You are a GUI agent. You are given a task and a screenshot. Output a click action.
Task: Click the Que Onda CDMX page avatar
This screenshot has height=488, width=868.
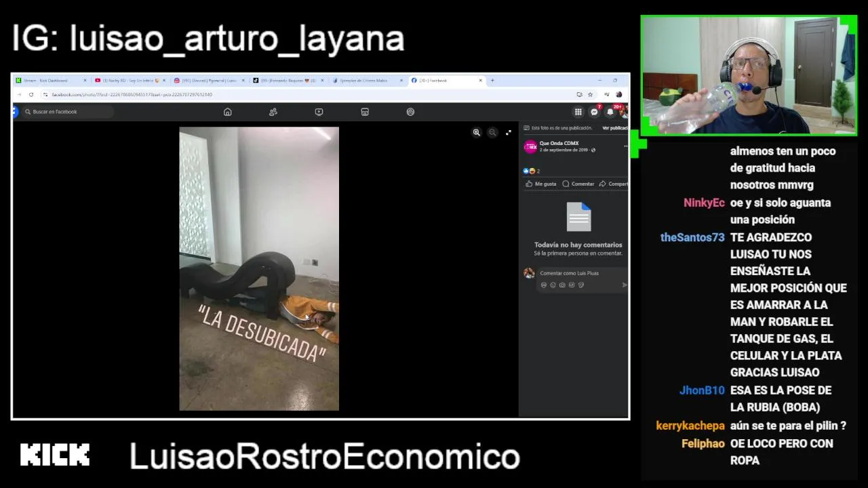click(531, 146)
